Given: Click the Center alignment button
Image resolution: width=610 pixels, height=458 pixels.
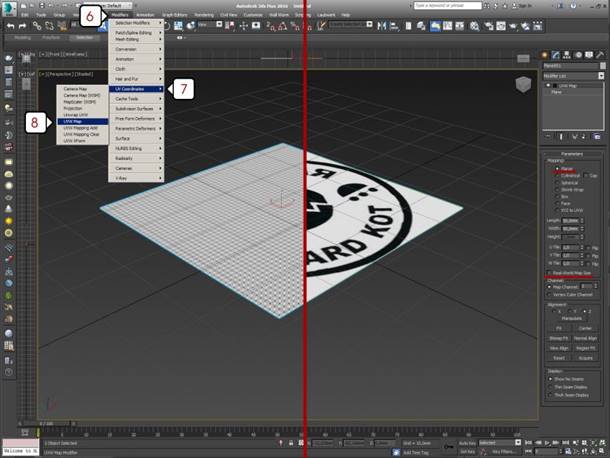Looking at the screenshot, I should pos(585,328).
